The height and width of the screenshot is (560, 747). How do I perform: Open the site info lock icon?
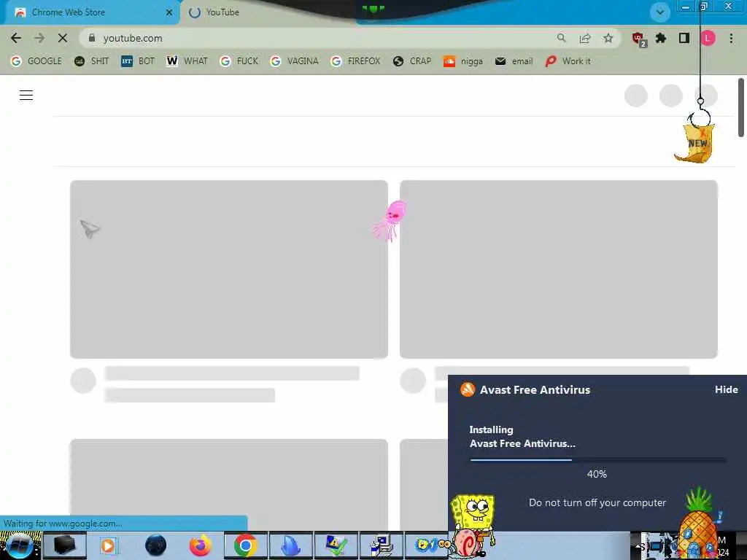pyautogui.click(x=92, y=38)
